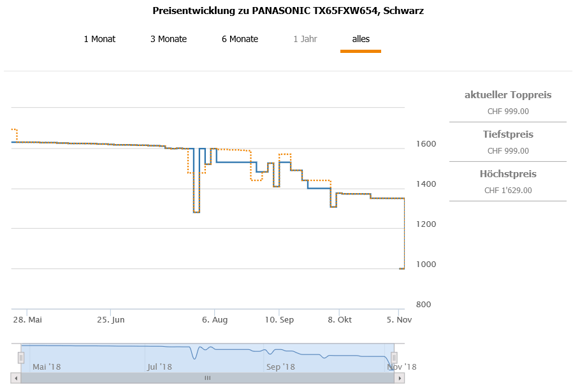Click the final price drop point at 1000
This screenshot has height=392, width=573.
coord(402,268)
